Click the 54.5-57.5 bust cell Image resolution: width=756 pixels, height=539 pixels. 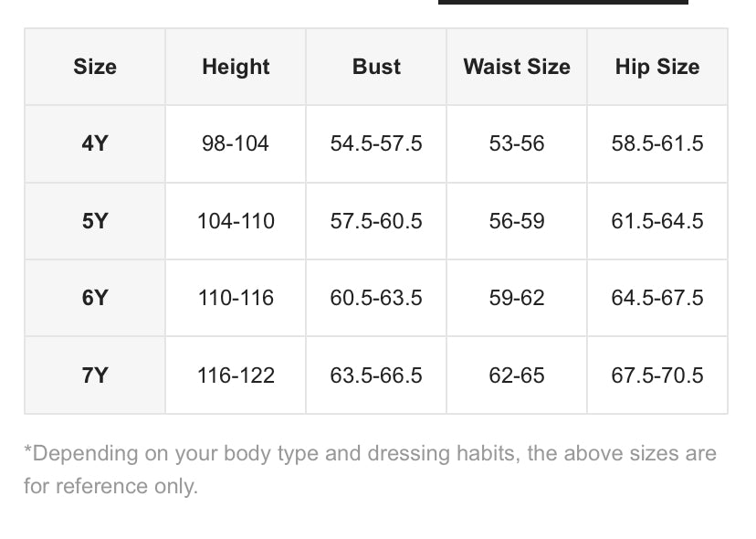pyautogui.click(x=376, y=143)
